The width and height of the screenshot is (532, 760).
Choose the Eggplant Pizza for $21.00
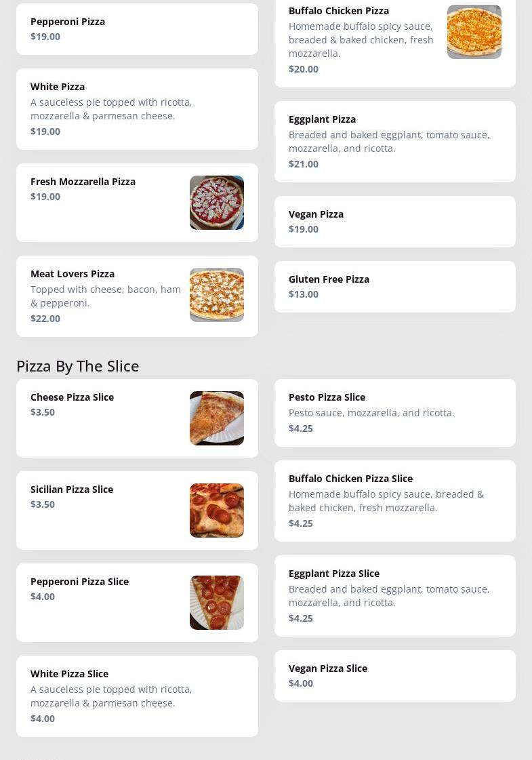pyautogui.click(x=394, y=142)
